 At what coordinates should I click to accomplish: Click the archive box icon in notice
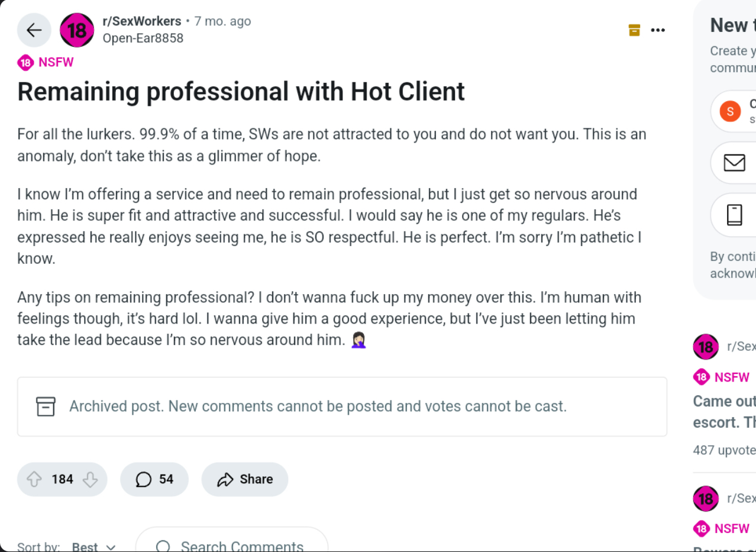(x=46, y=406)
